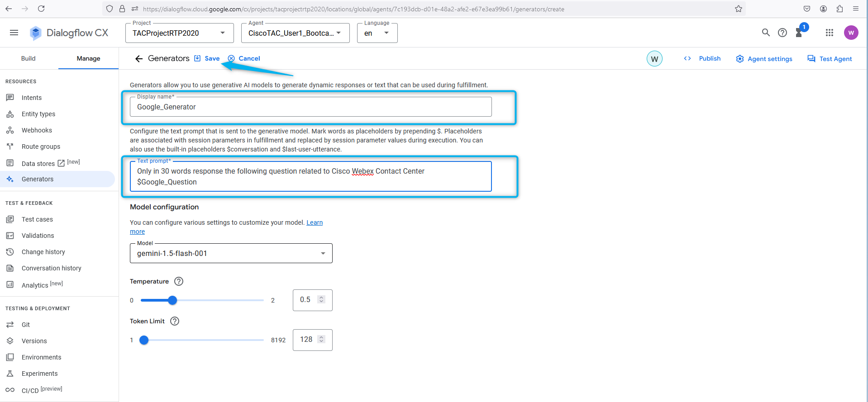Click the browser back arrow
Viewport: 868px width, 402px height.
tap(9, 9)
